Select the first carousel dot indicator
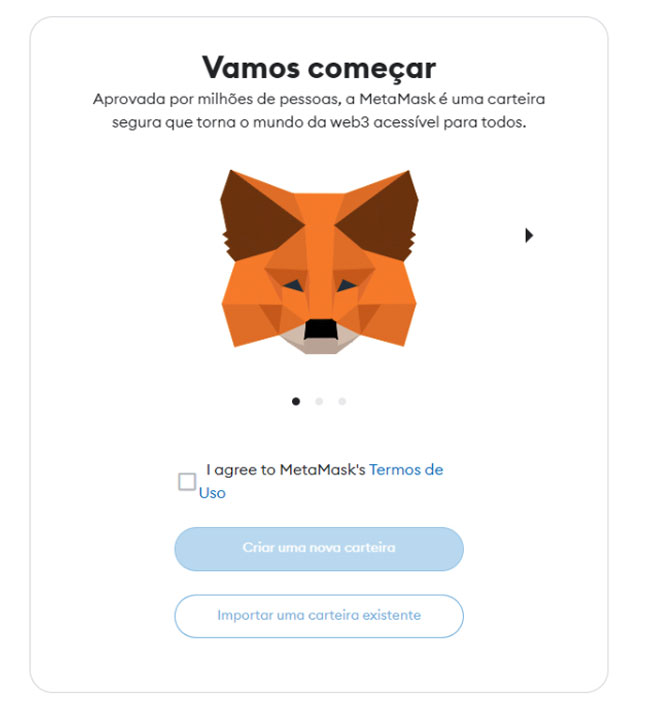 (296, 401)
